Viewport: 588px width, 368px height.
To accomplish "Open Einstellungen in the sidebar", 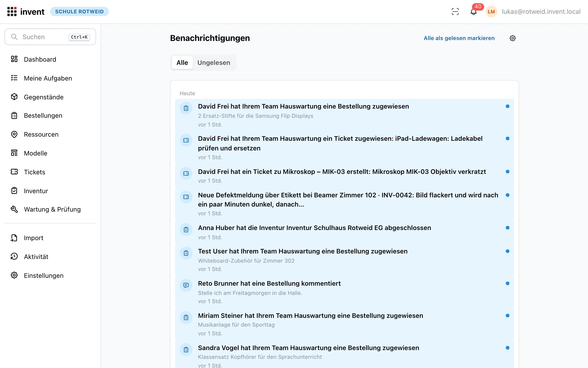I will click(50, 276).
